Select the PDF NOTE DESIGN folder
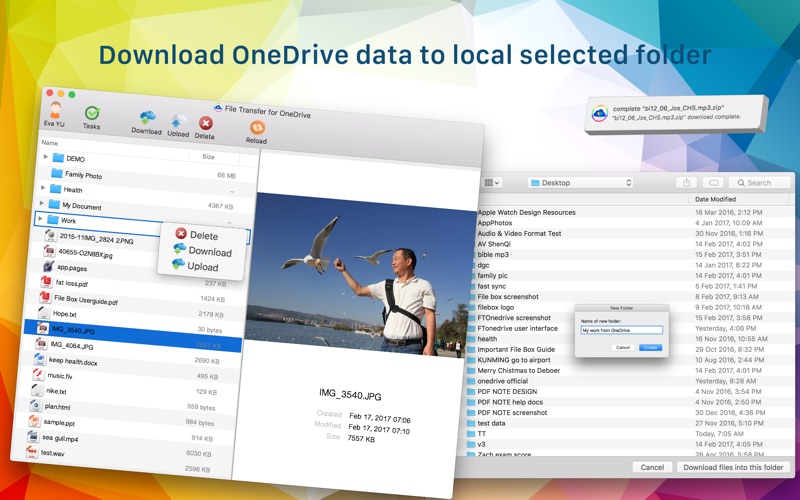The width and height of the screenshot is (800, 500). (507, 392)
